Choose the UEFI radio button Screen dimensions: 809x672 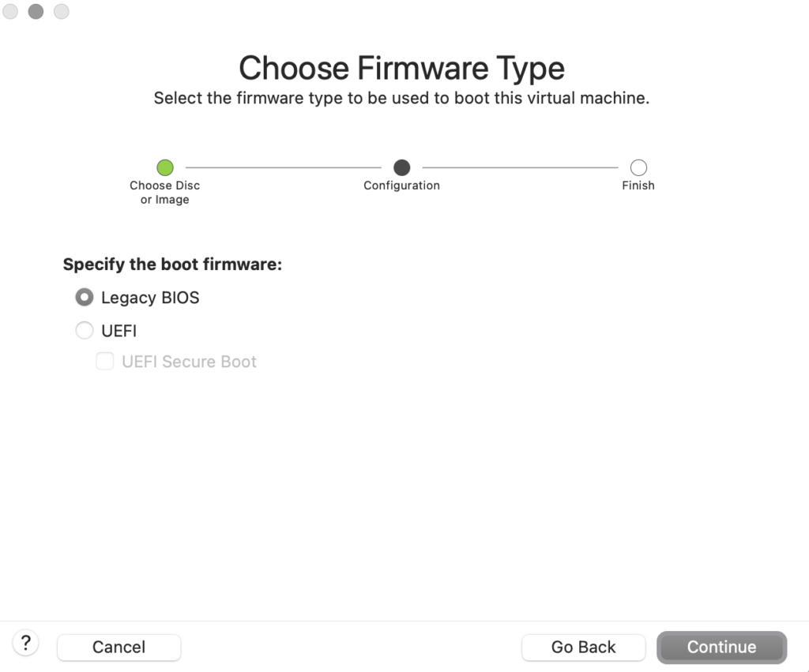85,331
